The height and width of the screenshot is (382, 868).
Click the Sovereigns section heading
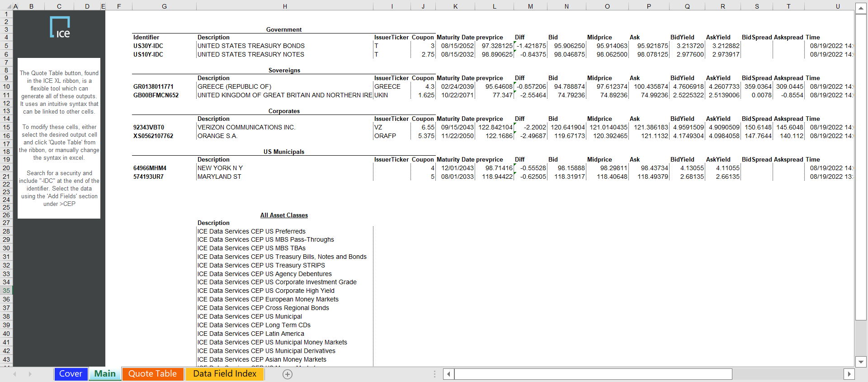coord(284,70)
